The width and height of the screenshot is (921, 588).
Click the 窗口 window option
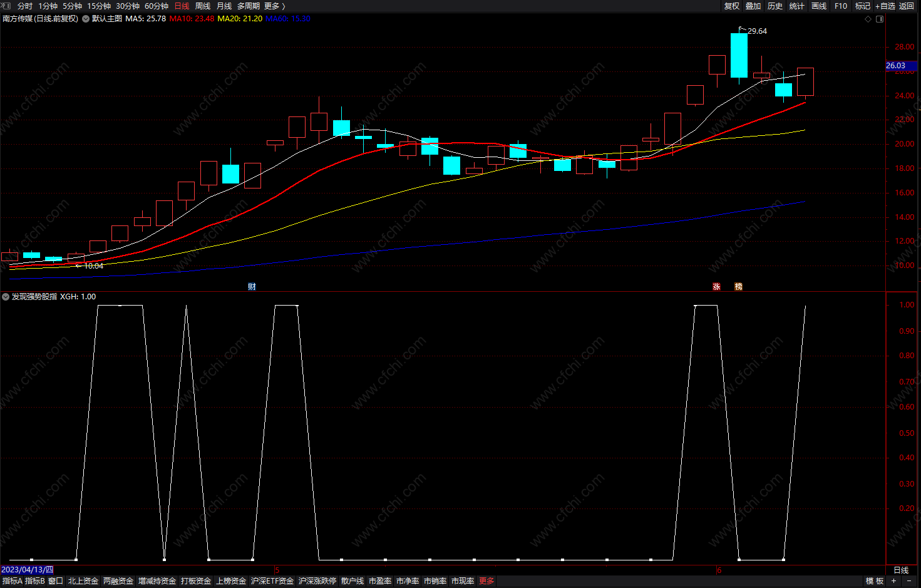coord(56,581)
